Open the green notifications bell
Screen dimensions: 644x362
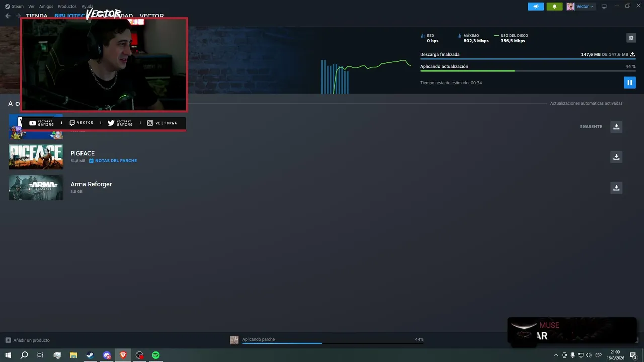(554, 6)
